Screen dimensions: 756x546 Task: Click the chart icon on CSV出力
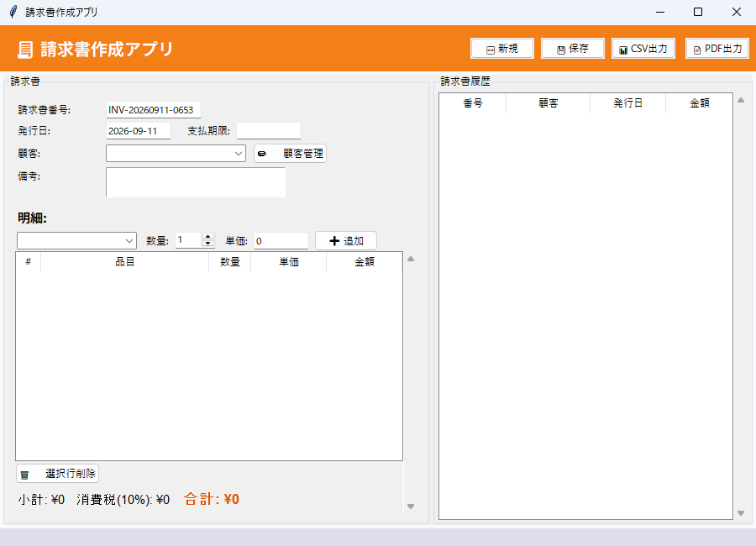(623, 50)
